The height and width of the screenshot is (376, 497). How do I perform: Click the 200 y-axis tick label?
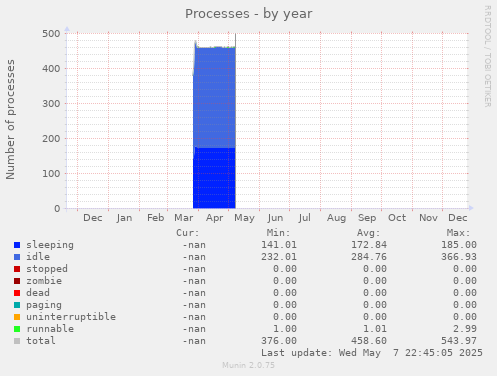51,139
